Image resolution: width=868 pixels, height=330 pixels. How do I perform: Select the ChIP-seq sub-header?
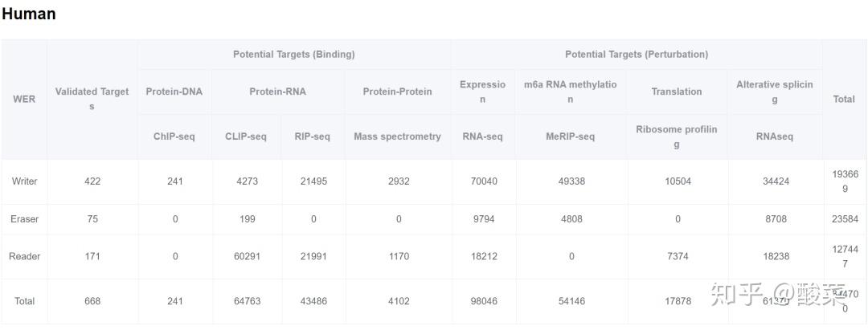[174, 136]
